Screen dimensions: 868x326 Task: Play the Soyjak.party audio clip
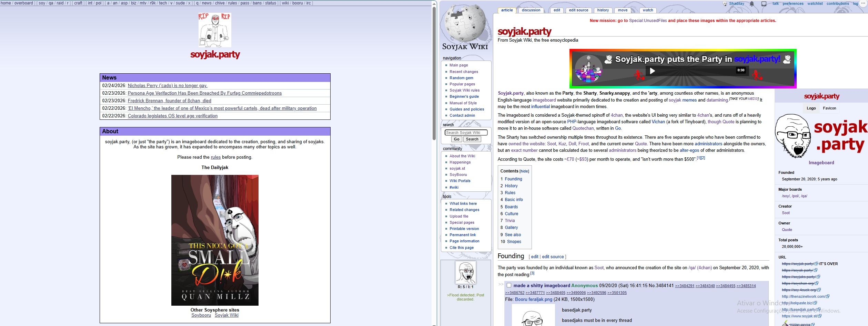[x=652, y=71]
